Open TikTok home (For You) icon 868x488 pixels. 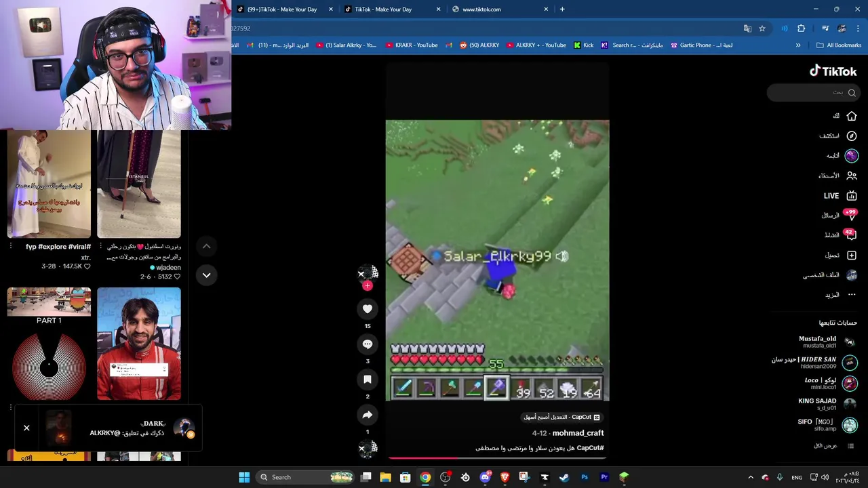[x=851, y=116]
